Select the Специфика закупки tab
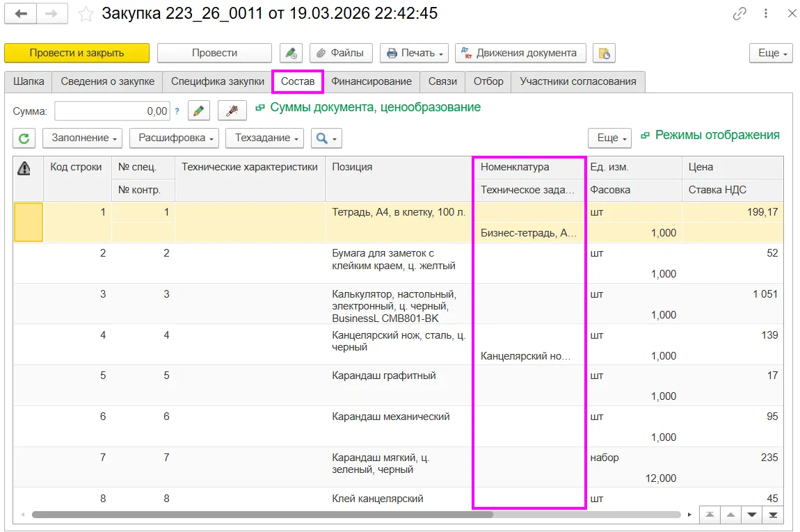 (218, 81)
